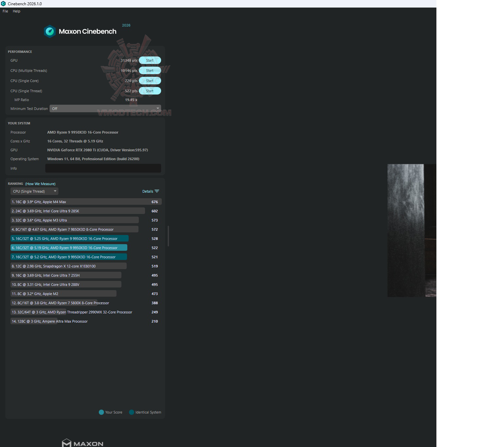Select the 5.19 GHz Ryzen 9 9950X3D row
The height and width of the screenshot is (447, 504).
(86, 248)
